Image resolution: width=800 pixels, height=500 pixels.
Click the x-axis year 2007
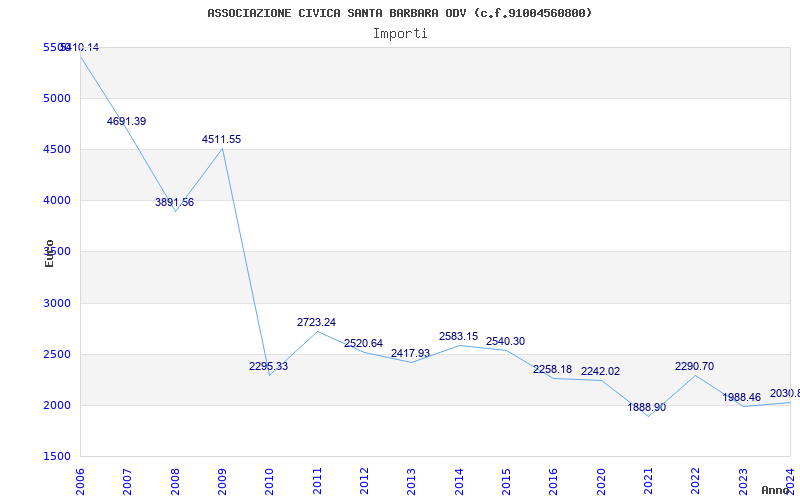(127, 482)
